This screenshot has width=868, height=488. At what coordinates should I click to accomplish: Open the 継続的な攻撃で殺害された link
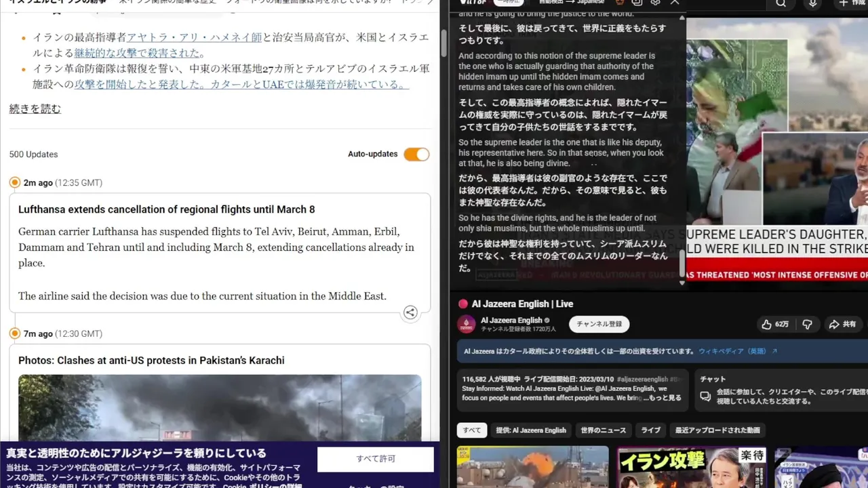pos(137,53)
